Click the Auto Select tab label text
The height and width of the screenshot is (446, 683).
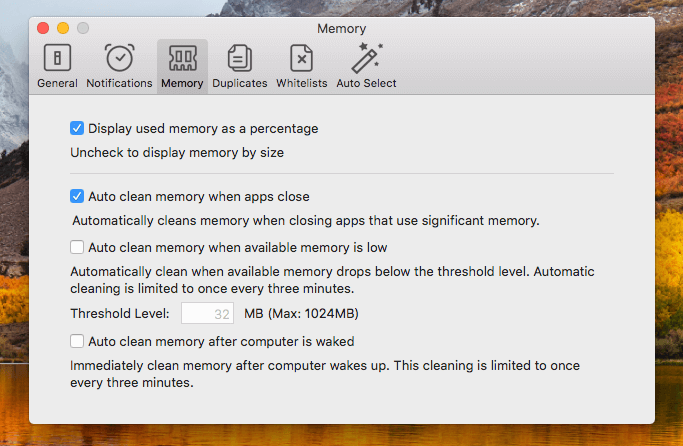click(366, 83)
